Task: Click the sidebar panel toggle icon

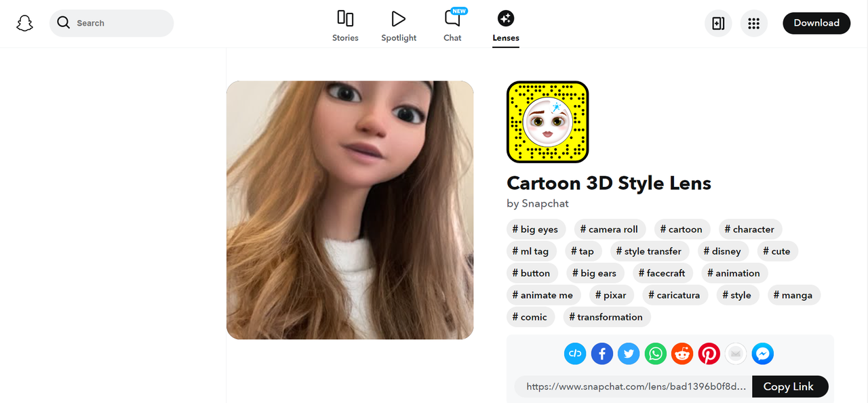Action: click(718, 24)
